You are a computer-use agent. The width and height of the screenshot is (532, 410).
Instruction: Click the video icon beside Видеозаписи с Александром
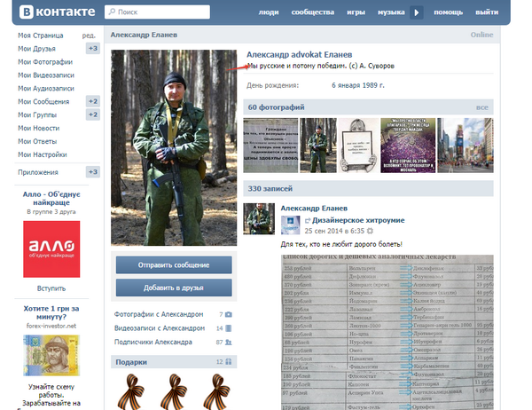229,328
